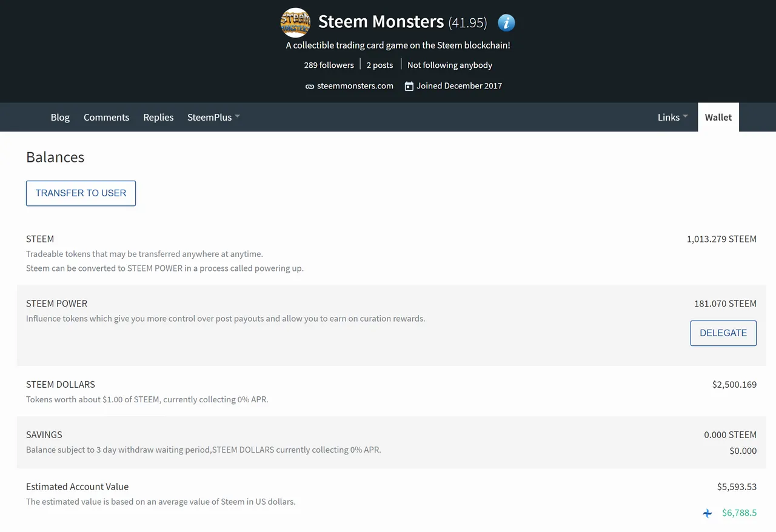Click the STEEM POWER label
This screenshot has width=776, height=532.
coord(56,304)
